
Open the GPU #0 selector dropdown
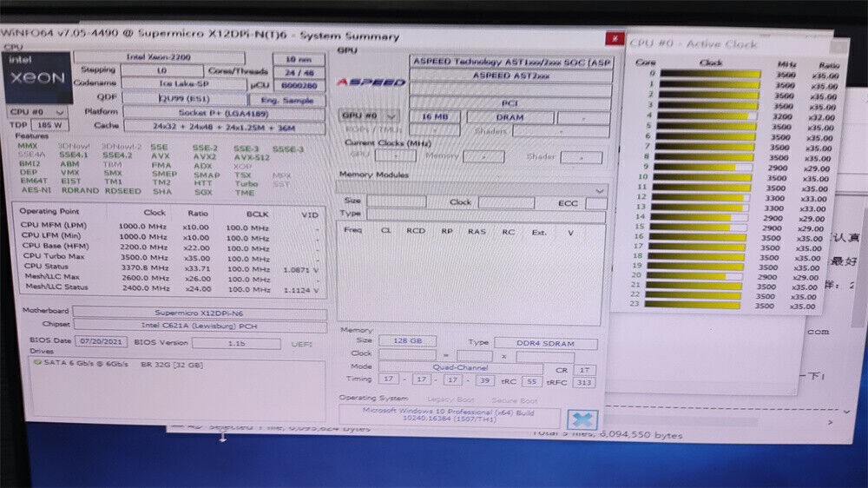[369, 115]
